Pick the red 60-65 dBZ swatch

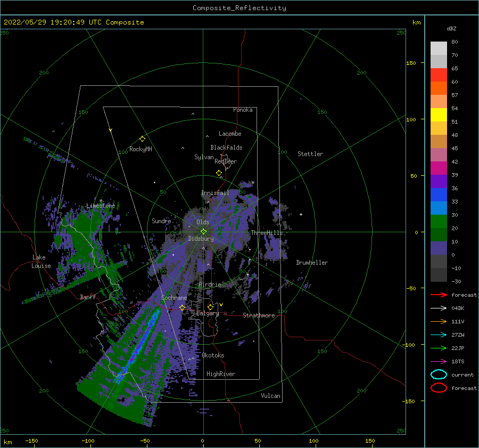439,75
